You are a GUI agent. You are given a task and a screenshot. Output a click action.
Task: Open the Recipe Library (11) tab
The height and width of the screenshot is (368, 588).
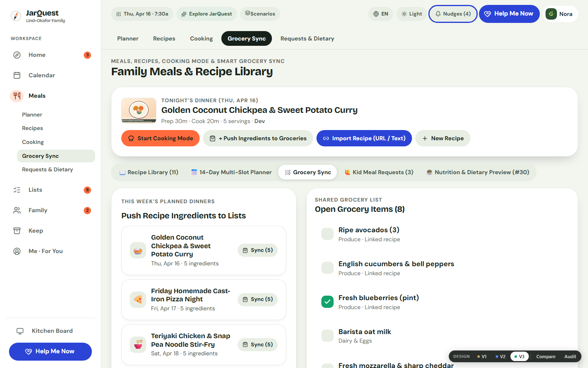[149, 172]
